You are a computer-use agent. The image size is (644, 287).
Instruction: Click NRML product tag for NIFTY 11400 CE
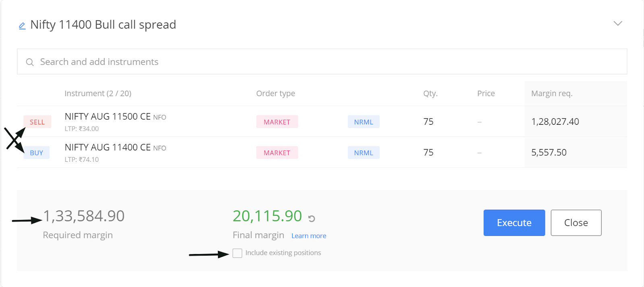363,153
